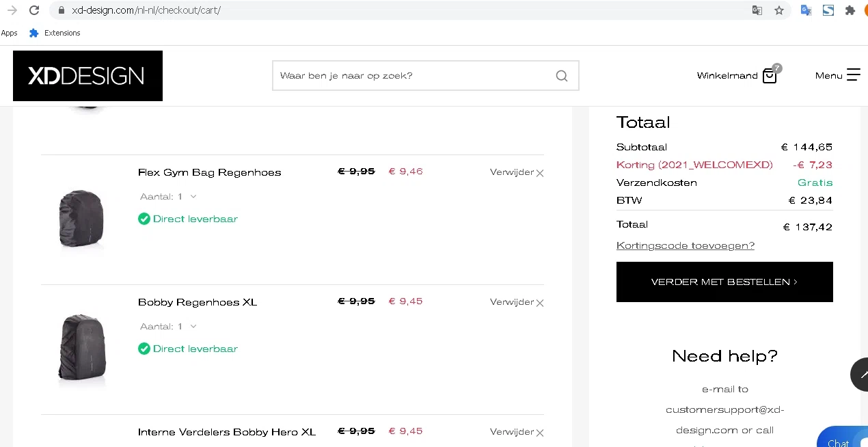Click the XD Design logo
Viewport: 868px width, 447px height.
(87, 76)
